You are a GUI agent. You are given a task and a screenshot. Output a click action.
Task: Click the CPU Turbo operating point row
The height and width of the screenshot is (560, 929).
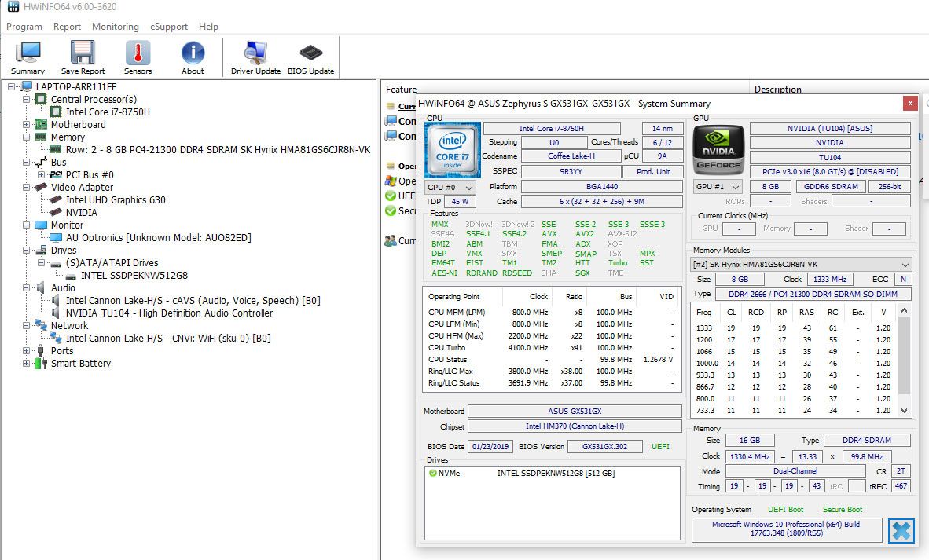coord(551,347)
